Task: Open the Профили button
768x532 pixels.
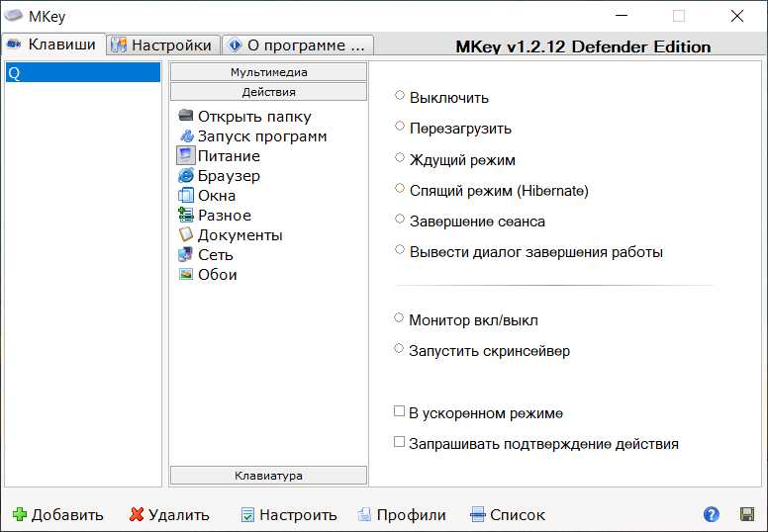Action: coord(402,515)
